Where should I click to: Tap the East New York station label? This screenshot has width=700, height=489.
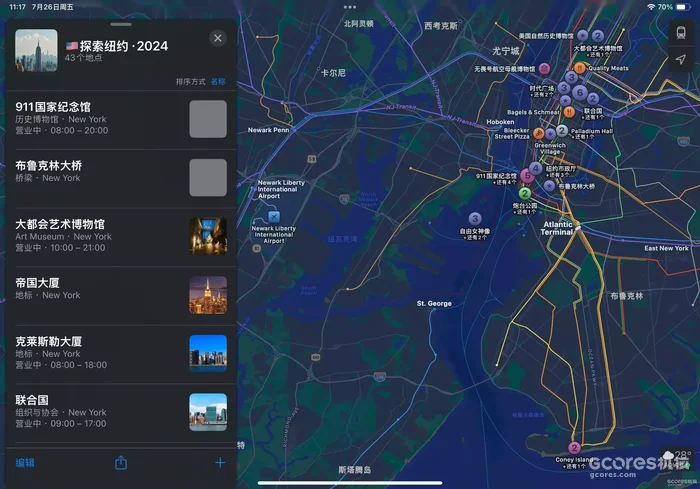[666, 248]
